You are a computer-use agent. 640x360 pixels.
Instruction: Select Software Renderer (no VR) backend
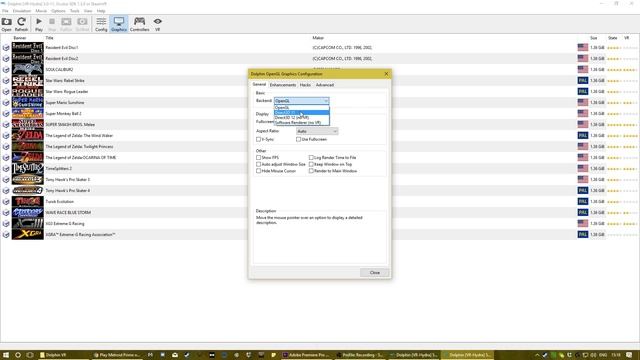302,122
